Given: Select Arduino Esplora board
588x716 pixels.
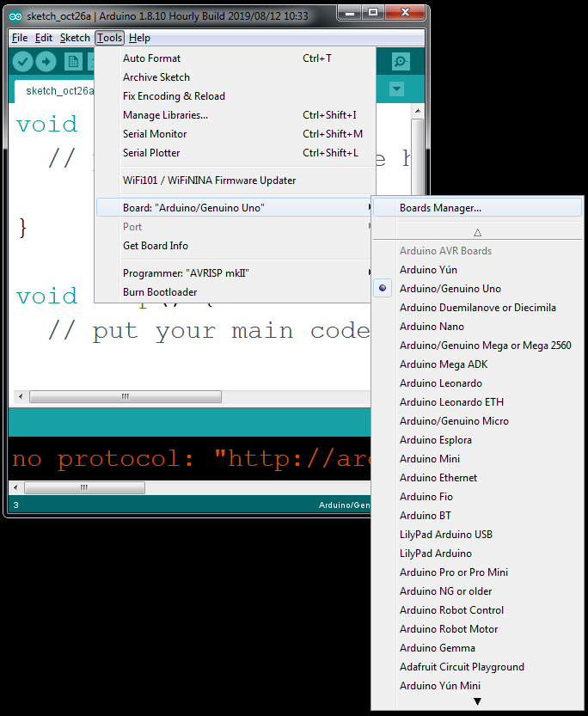Looking at the screenshot, I should pos(479,440).
